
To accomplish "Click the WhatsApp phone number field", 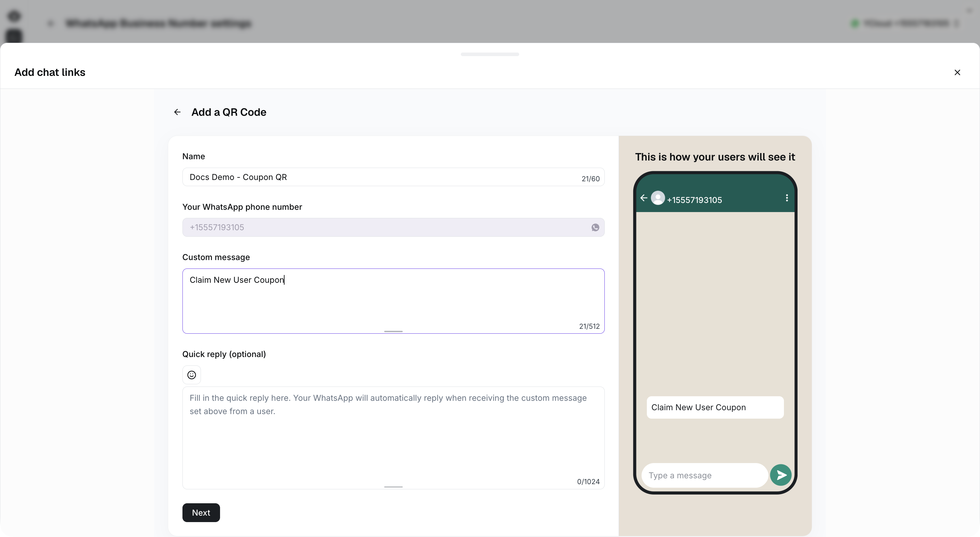I will pos(393,227).
